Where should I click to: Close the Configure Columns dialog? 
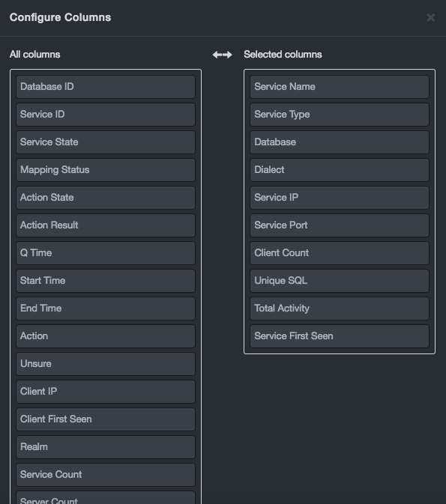[x=430, y=17]
